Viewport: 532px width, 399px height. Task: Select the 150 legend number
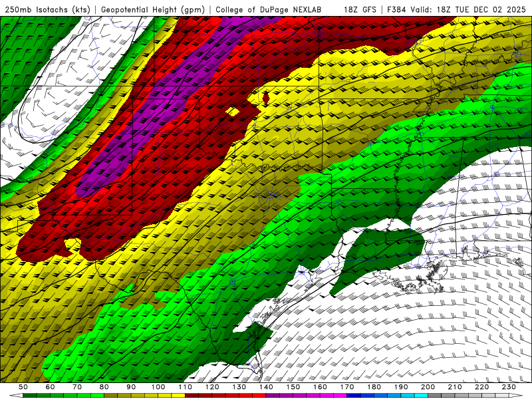click(x=293, y=387)
